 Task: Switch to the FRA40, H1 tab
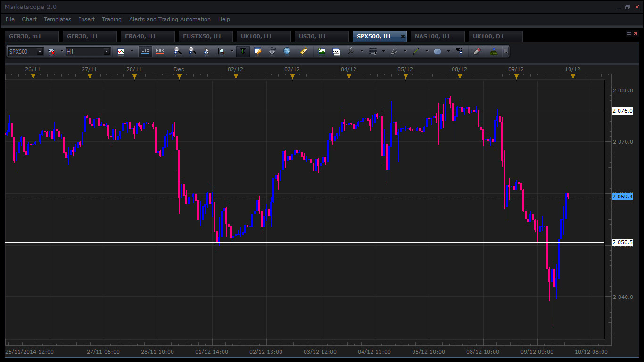coord(148,36)
